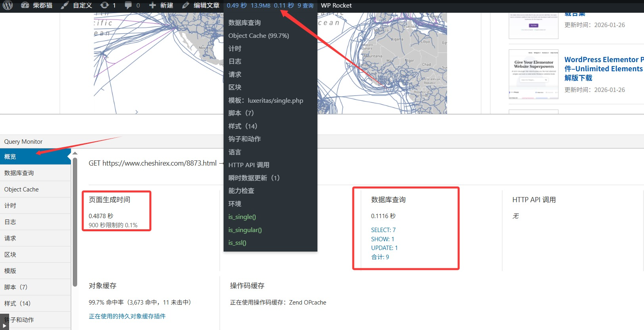Select 钩子和动作 in the dropdown menu
This screenshot has height=330, width=644.
244,139
